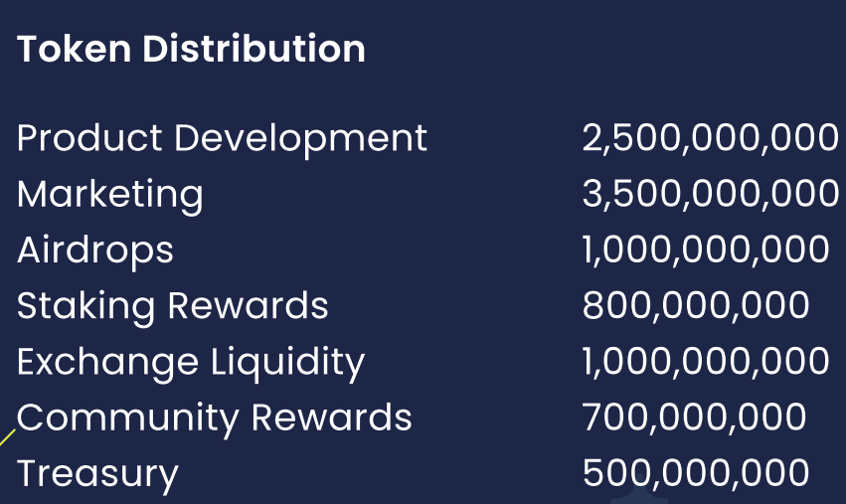Viewport: 846px width, 504px height.
Task: Click the word Liquidity in Exchange Liquidity
Action: [x=287, y=363]
